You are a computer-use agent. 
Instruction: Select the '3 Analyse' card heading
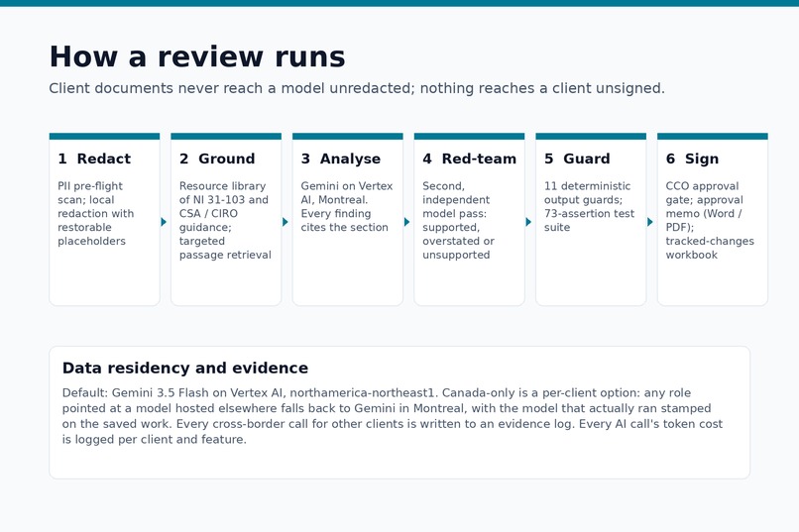(x=341, y=159)
